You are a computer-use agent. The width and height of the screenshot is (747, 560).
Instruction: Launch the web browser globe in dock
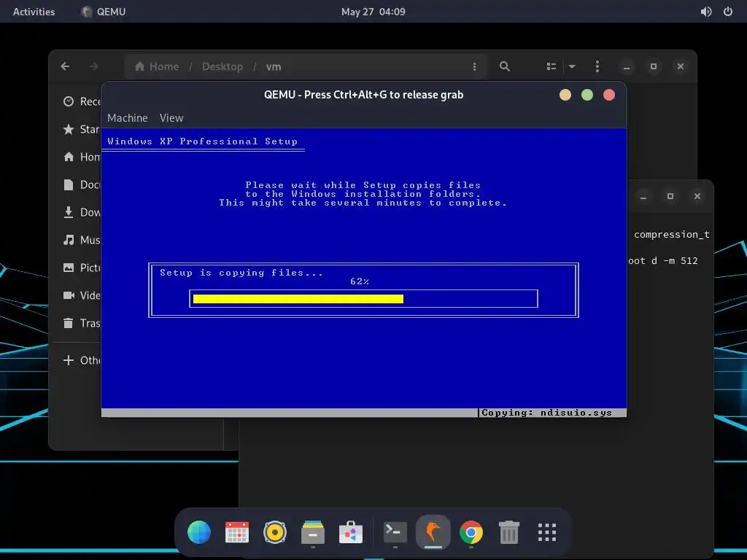tap(199, 532)
